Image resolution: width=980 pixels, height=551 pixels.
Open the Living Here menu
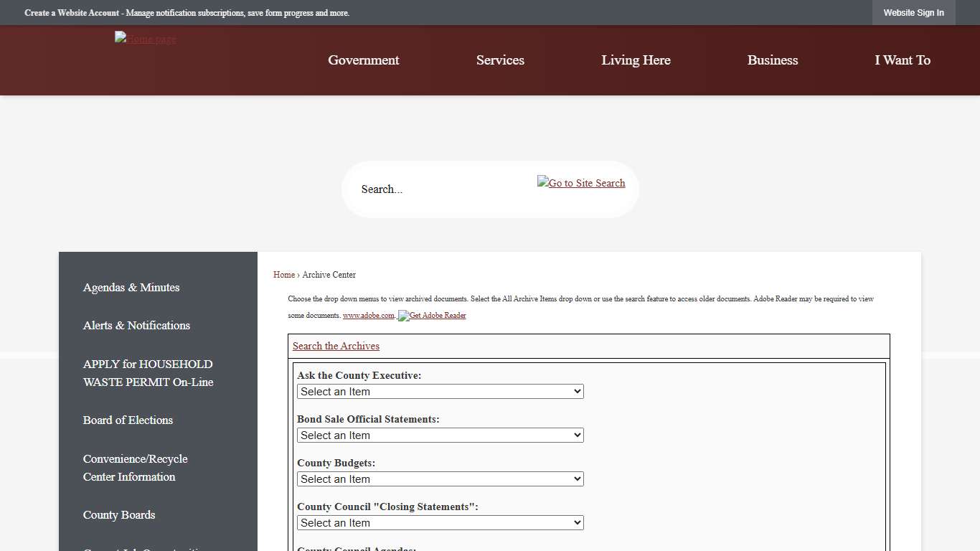coord(636,60)
